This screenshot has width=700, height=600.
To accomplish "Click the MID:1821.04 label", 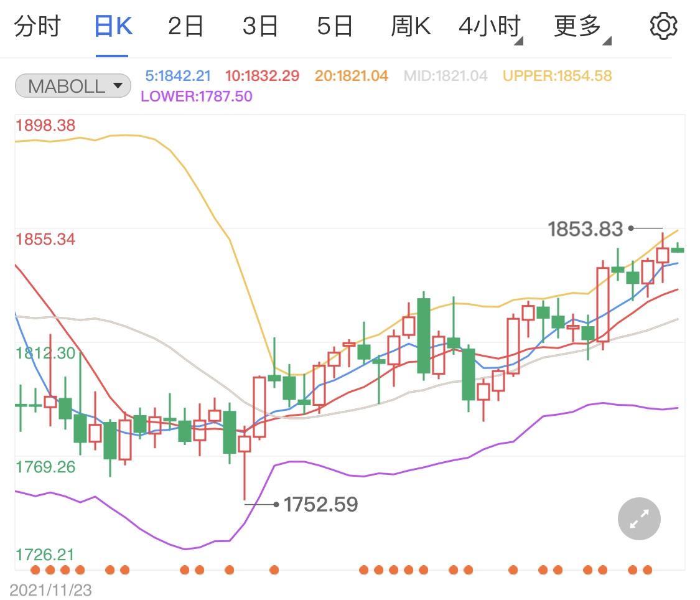I will pos(446,76).
